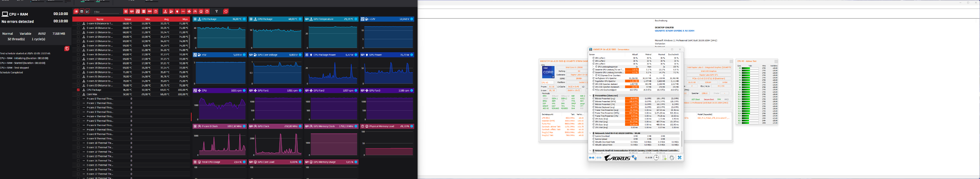This screenshot has width=980, height=179.
Task: Tick checkbox for P-core 0 Thermal Throttling row
Action: [x=78, y=99]
